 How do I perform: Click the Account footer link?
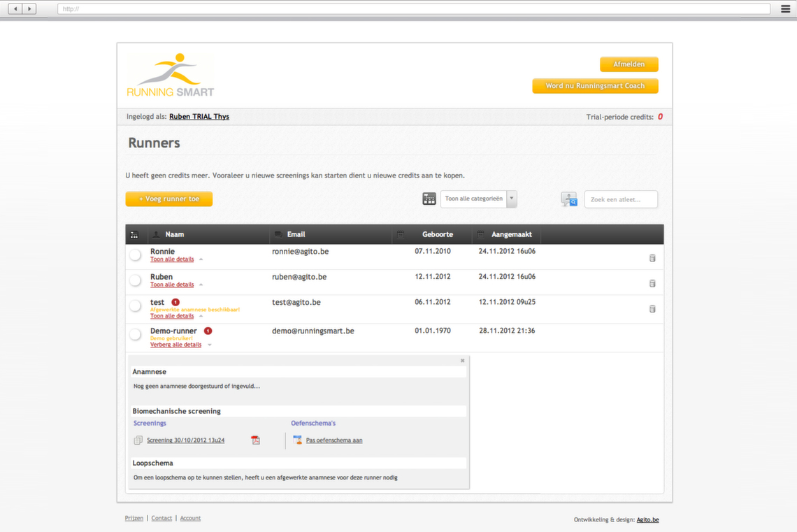coord(190,518)
